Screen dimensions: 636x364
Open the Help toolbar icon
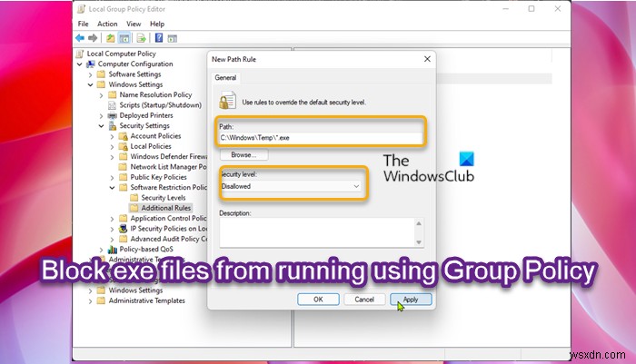pyautogui.click(x=159, y=38)
